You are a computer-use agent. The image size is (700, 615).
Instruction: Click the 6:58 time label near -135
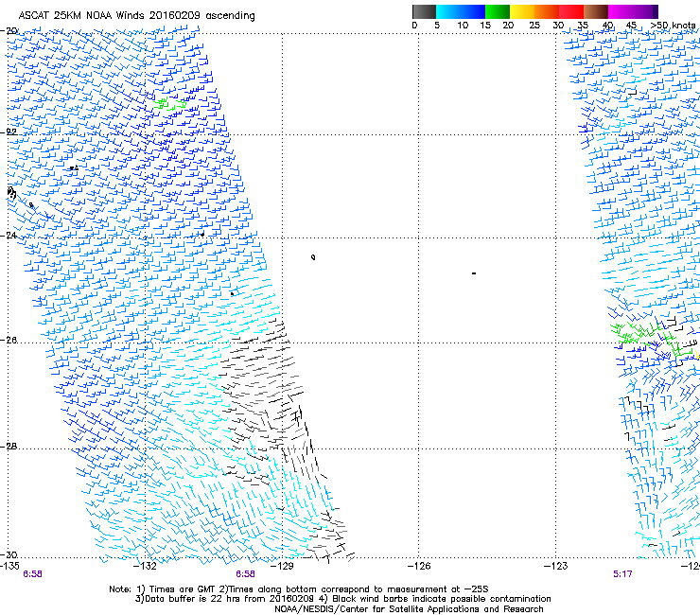coord(32,574)
